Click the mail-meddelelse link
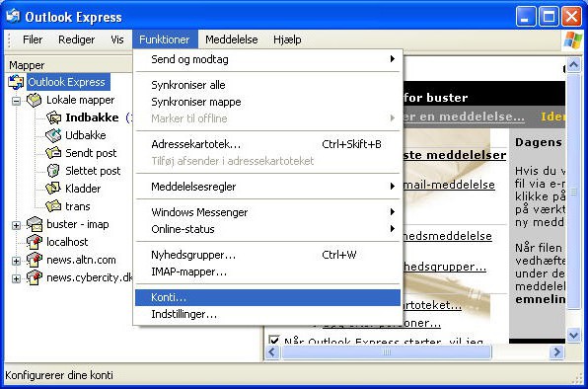This screenshot has height=389, width=588. pos(449,185)
